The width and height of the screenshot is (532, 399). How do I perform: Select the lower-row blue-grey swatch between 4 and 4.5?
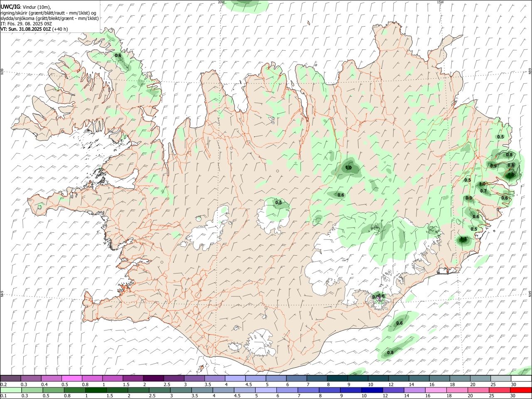coord(224,390)
